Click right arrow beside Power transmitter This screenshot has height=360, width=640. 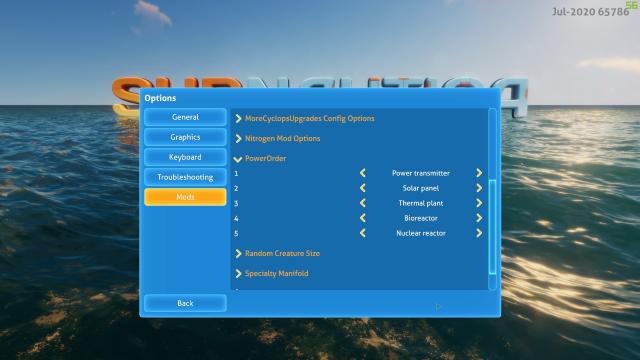[x=479, y=173]
